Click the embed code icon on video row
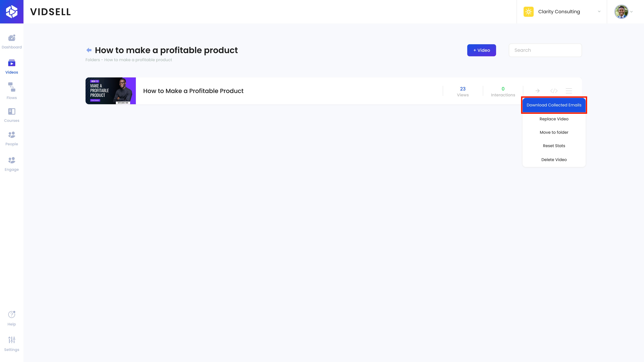The height and width of the screenshot is (362, 644). (554, 91)
